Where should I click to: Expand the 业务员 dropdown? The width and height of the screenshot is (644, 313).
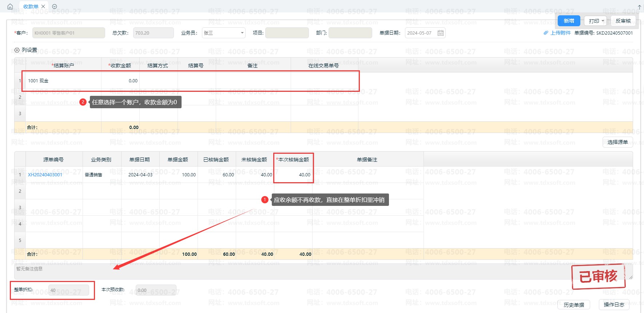pyautogui.click(x=242, y=33)
